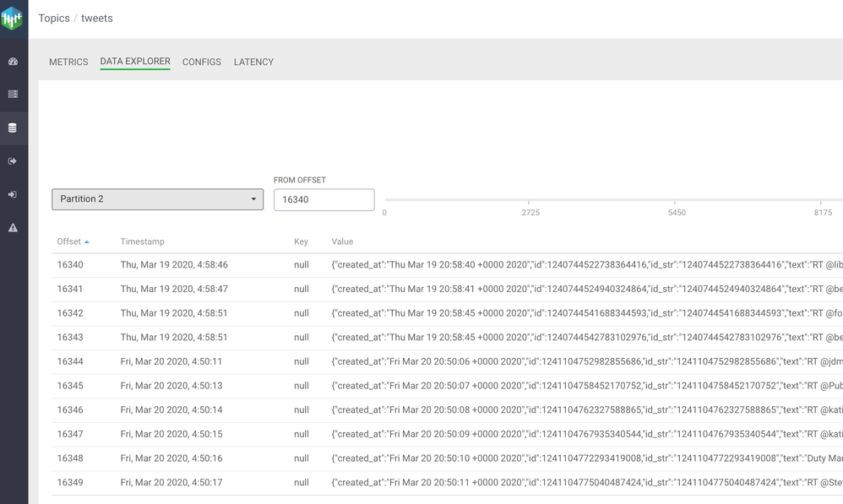
Task: Open the alerts warning triangle icon
Action: pos(13,228)
